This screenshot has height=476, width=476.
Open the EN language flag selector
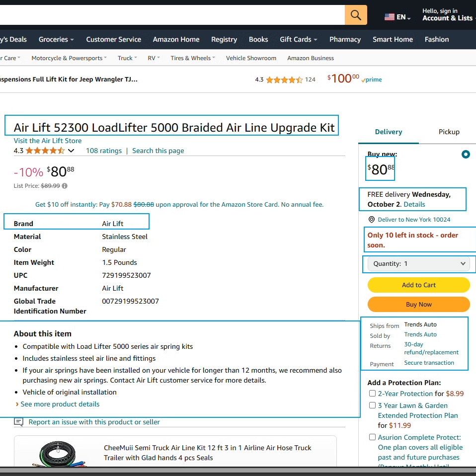[x=397, y=17]
